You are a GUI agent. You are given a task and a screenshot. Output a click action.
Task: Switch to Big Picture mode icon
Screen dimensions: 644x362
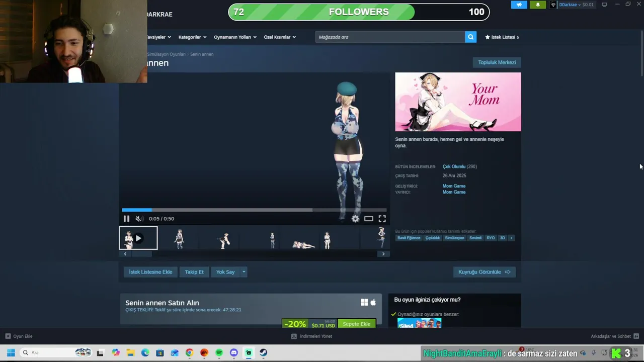point(604,5)
